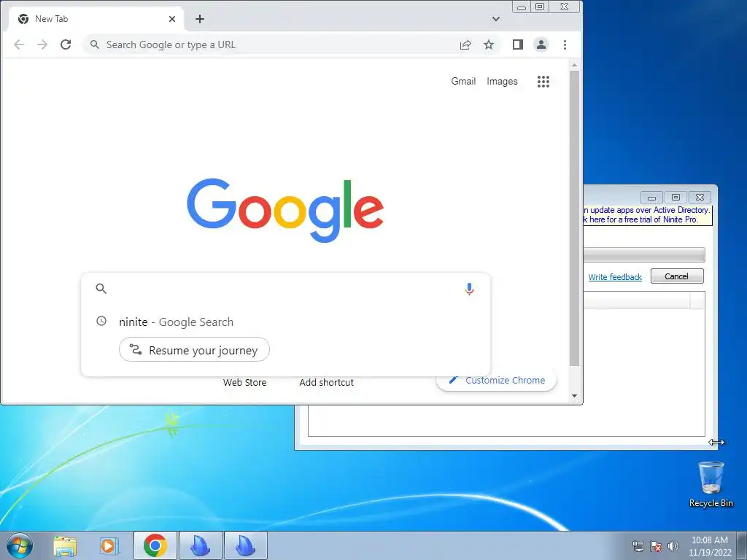747x560 pixels.
Task: Click the magnifier icon in Google search box
Action: pos(101,289)
